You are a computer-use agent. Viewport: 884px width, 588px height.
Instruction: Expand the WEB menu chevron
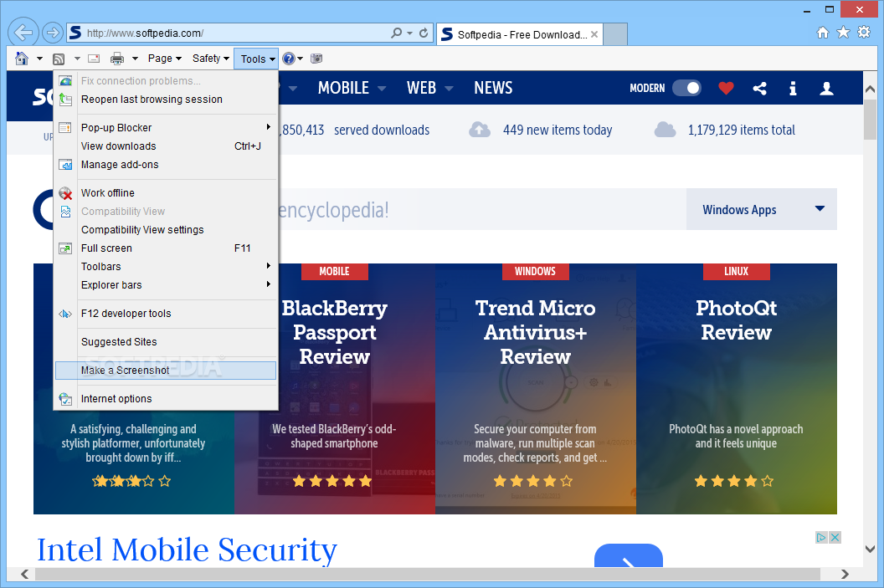tap(449, 89)
